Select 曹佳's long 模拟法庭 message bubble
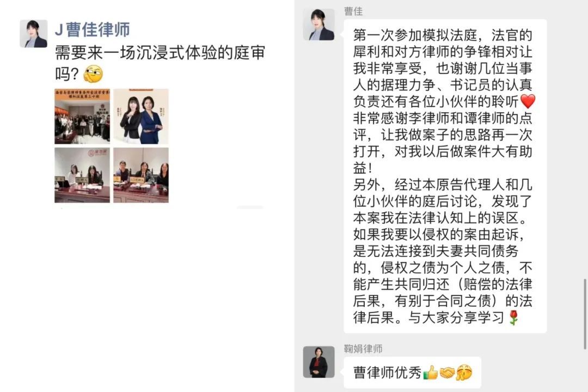588x392 pixels. 445,176
